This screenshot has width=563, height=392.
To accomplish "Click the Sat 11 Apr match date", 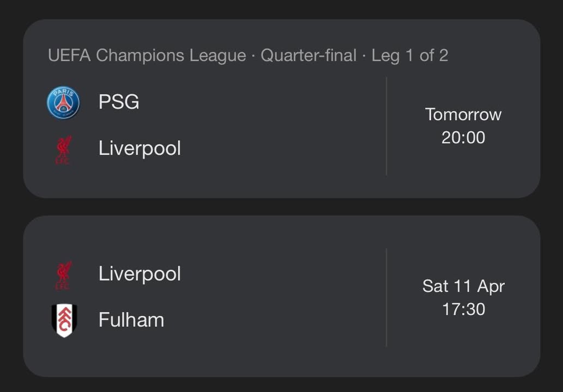I will (x=463, y=286).
